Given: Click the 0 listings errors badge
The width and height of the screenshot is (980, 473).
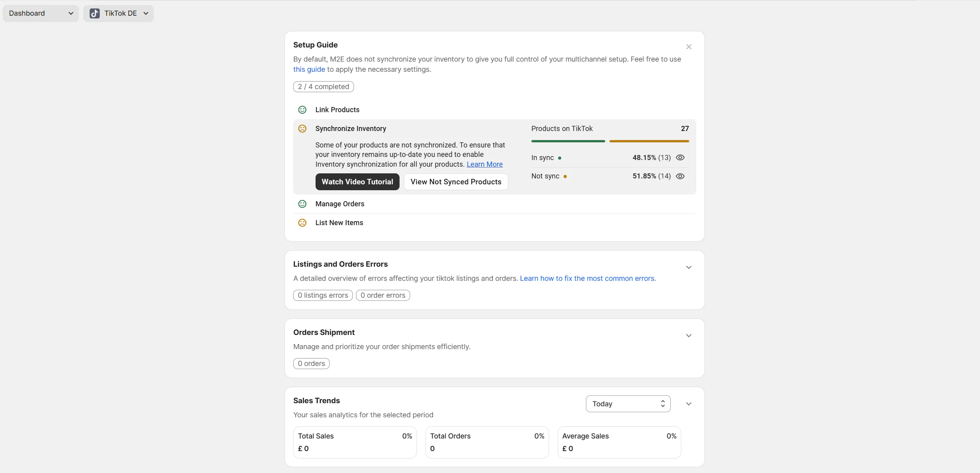Looking at the screenshot, I should coord(323,295).
